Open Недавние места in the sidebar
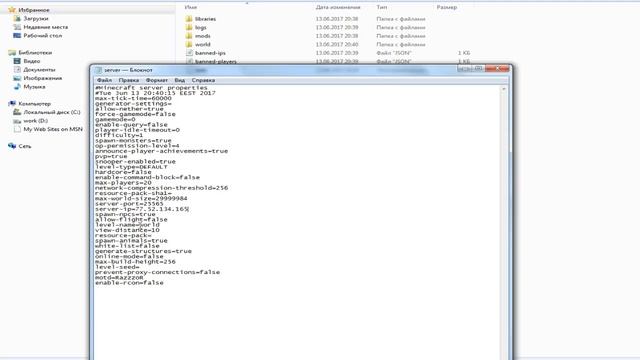The height and width of the screenshot is (360, 640). [46, 27]
